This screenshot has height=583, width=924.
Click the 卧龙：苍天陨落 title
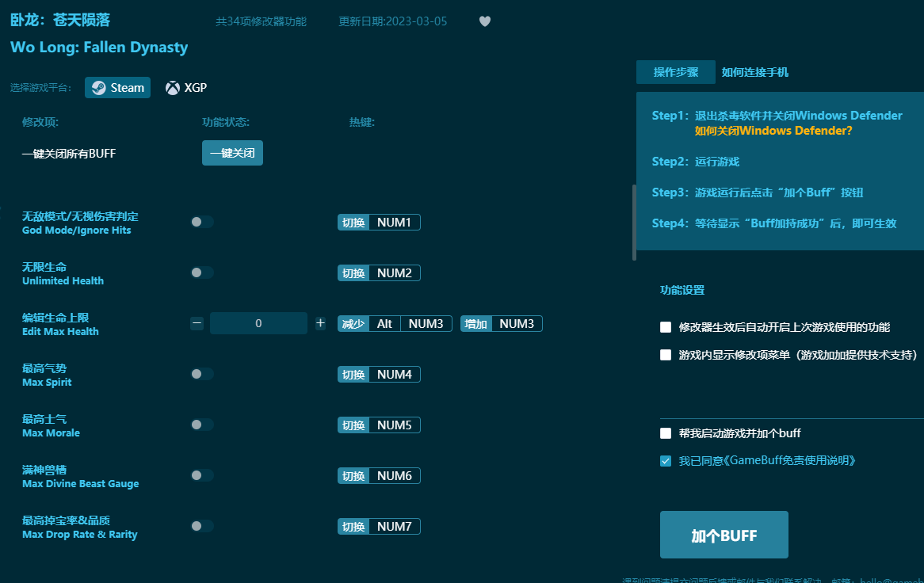click(x=60, y=20)
